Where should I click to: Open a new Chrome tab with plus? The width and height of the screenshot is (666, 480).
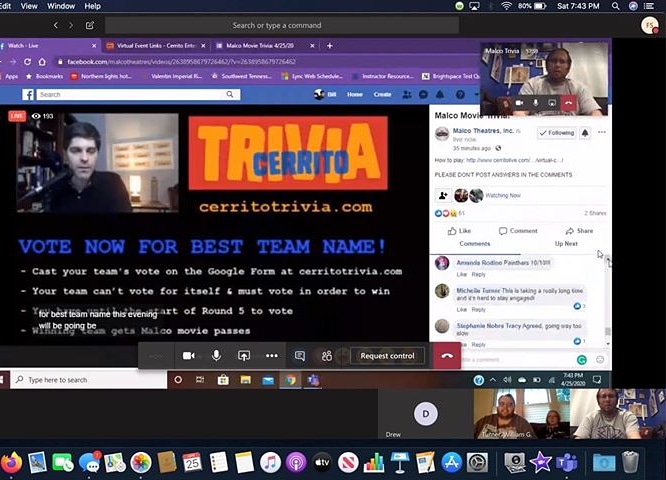330,45
